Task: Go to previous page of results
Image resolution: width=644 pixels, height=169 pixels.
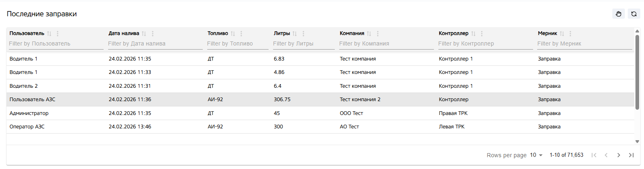Action: click(x=606, y=155)
